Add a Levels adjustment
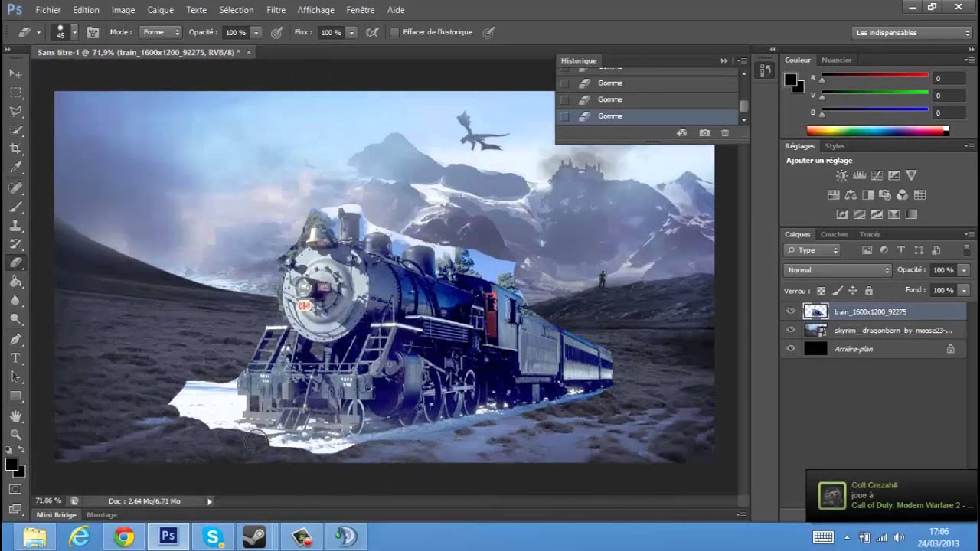The width and height of the screenshot is (980, 551). click(859, 175)
